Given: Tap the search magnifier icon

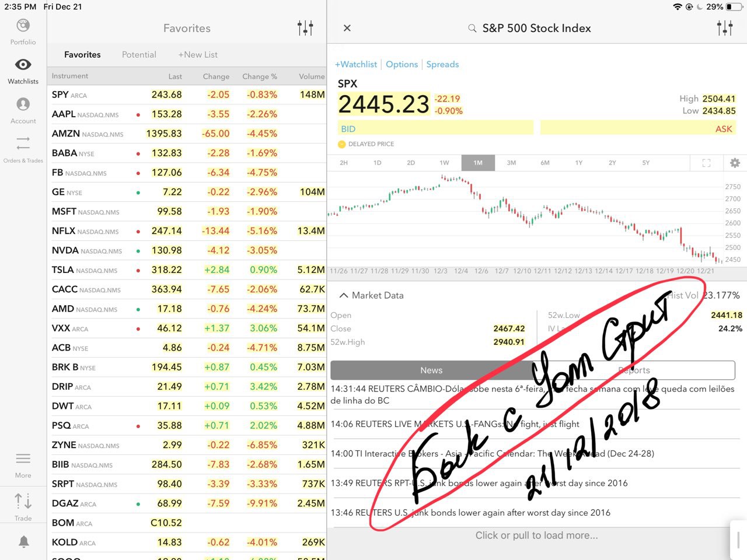Looking at the screenshot, I should pos(472,28).
